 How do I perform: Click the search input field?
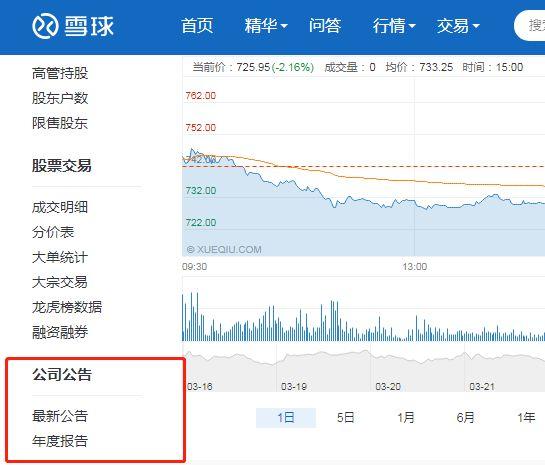point(529,26)
